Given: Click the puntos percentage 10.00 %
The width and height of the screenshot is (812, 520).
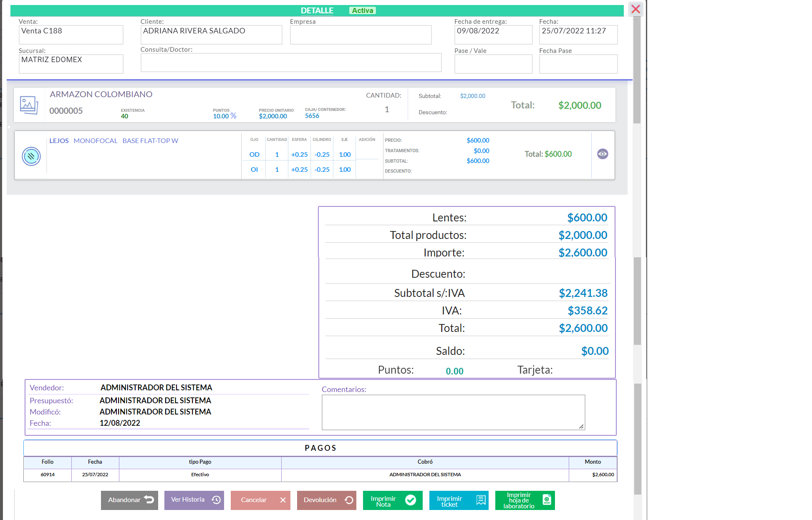Looking at the screenshot, I should click(x=224, y=116).
